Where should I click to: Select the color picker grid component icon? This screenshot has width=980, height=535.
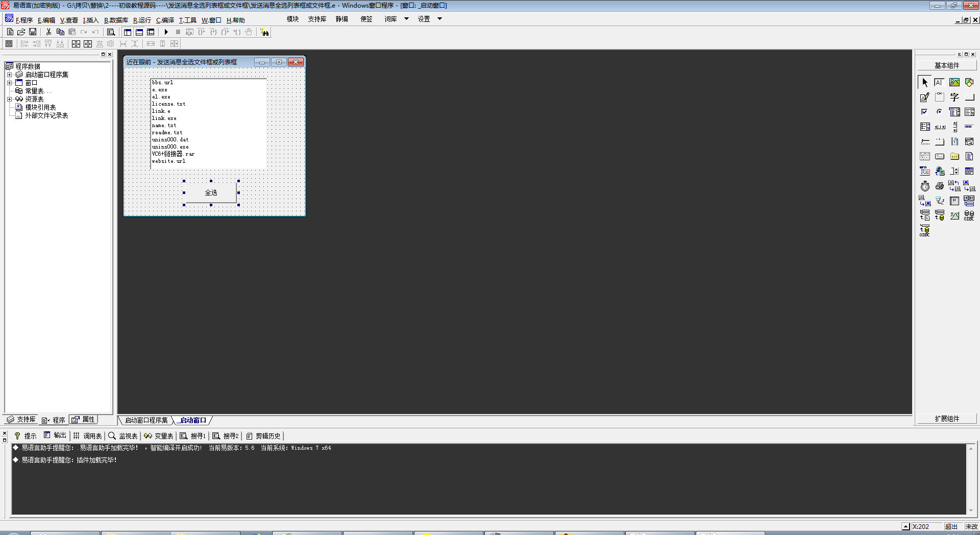[924, 172]
